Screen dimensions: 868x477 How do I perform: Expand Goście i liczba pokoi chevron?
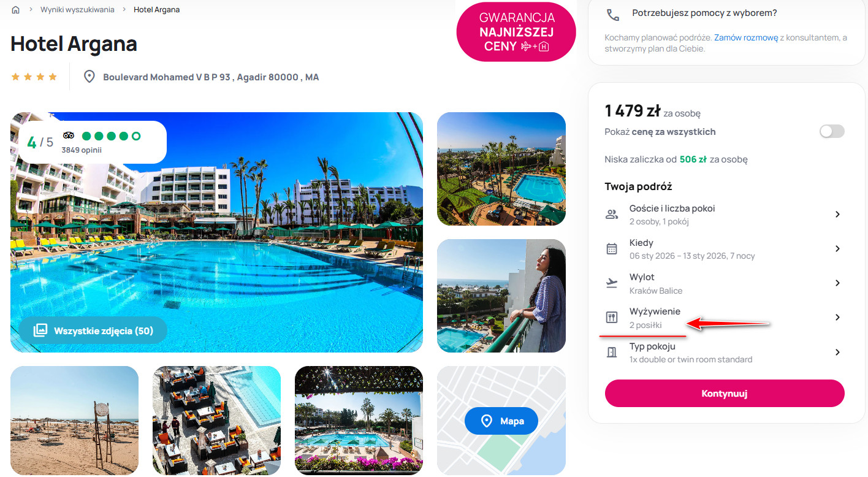pyautogui.click(x=837, y=214)
